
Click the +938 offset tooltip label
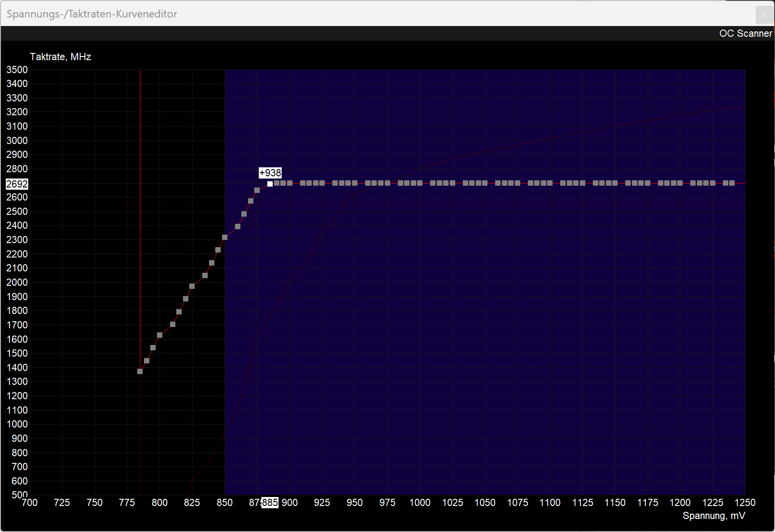pos(270,173)
